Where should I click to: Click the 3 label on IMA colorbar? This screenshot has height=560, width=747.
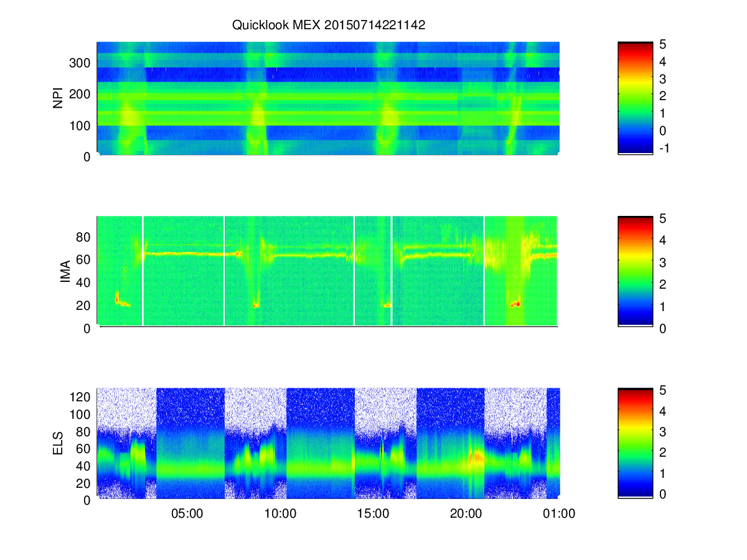[663, 262]
